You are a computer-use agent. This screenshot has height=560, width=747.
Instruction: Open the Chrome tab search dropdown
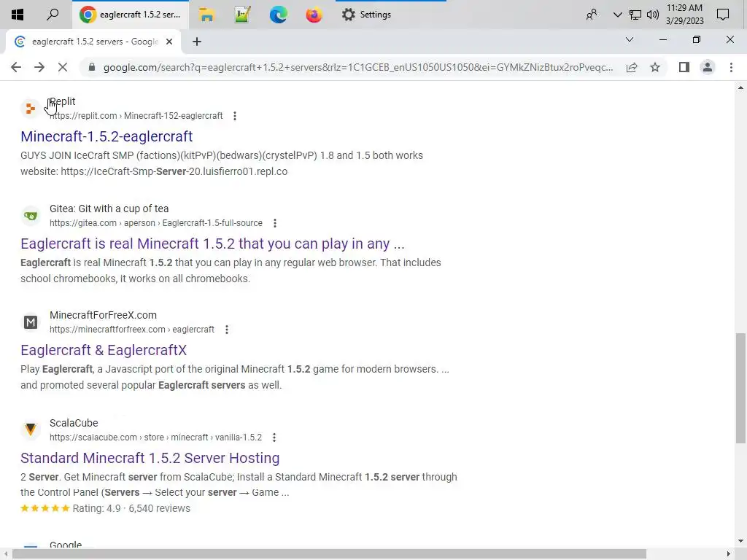pyautogui.click(x=630, y=39)
